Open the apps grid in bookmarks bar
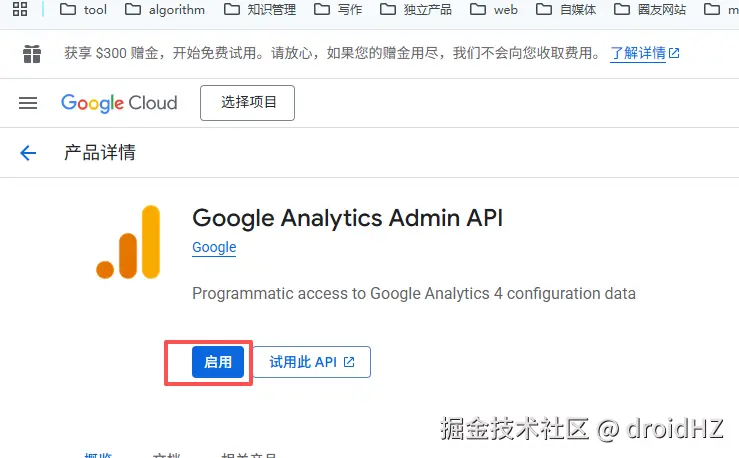Screen dimensions: 739x458 coord(20,9)
